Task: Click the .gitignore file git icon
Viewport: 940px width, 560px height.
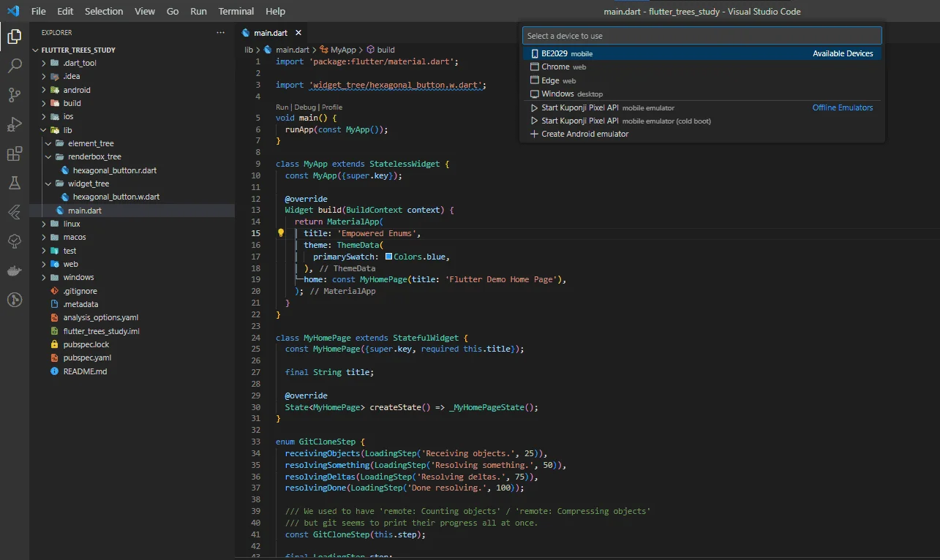Action: tap(54, 291)
